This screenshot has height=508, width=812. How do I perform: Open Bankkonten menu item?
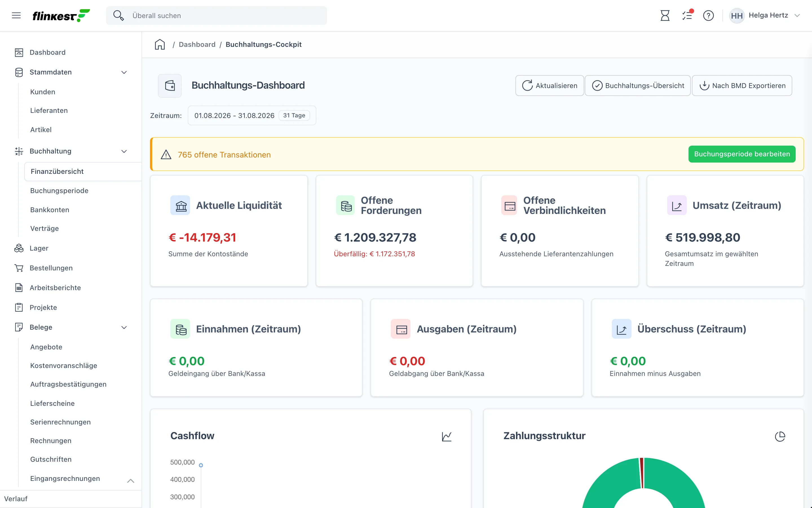click(50, 210)
